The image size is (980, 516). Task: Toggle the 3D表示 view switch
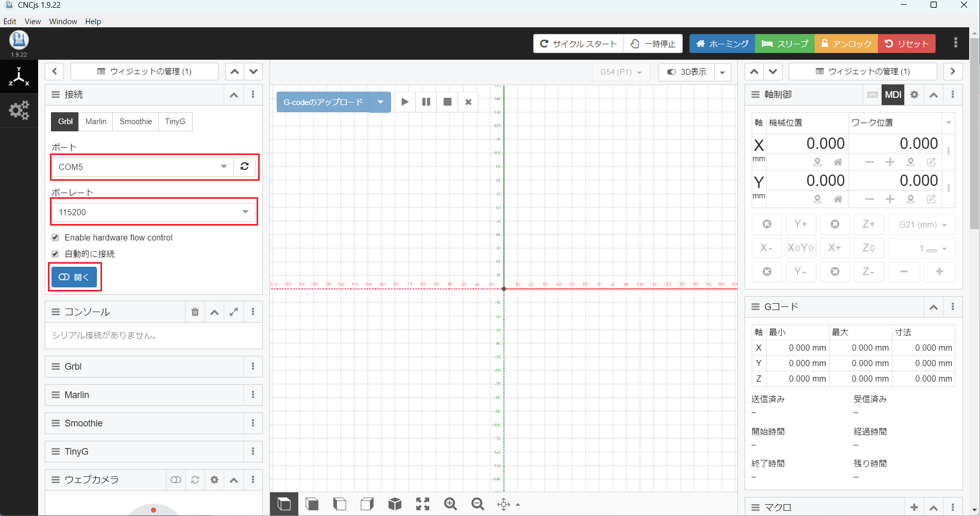click(x=686, y=72)
